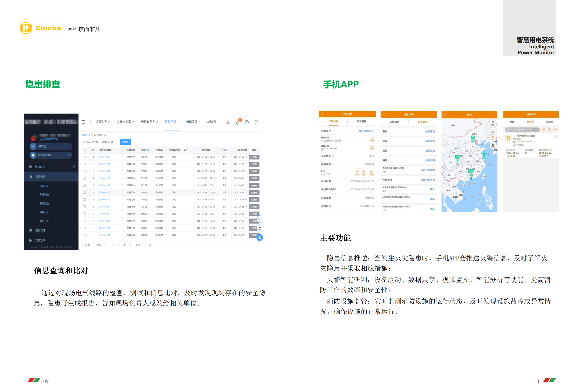Screen dimensions: 583x392
Task: Click the blue 搜索 button
Action: [x=125, y=142]
